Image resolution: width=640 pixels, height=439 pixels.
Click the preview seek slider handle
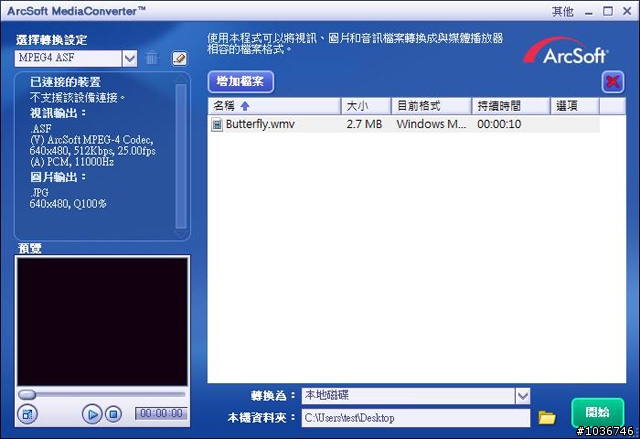(x=27, y=395)
